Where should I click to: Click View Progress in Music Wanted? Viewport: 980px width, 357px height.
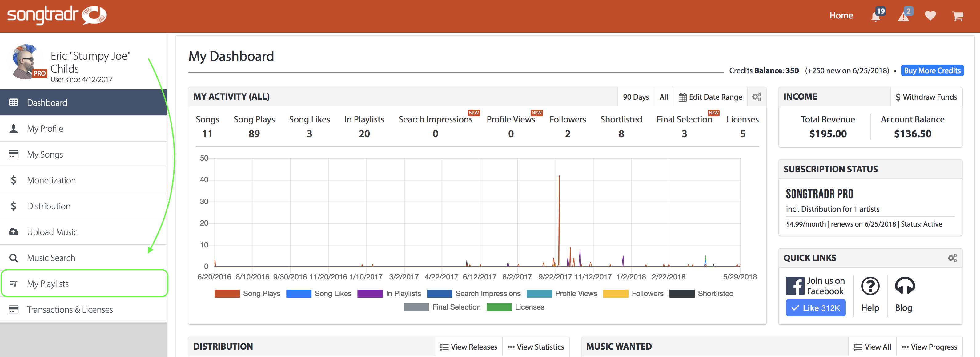point(929,347)
